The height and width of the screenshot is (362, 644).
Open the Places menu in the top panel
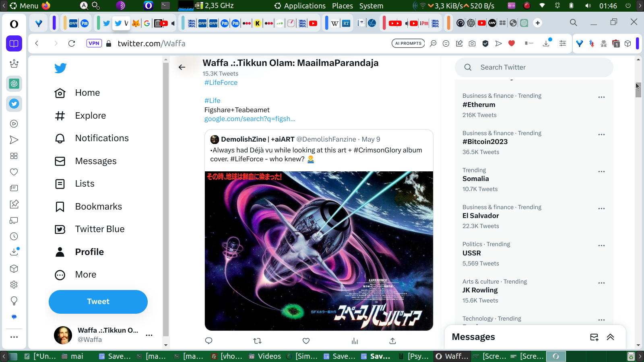(343, 6)
